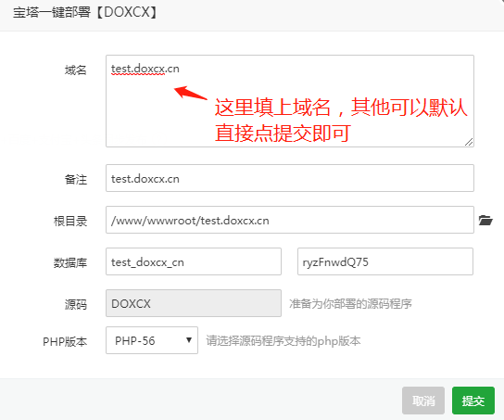Select the 根目录 path field /www/wwwroot/test.doxcx.cn
Image resolution: width=504 pixels, height=420 pixels.
pos(290,220)
